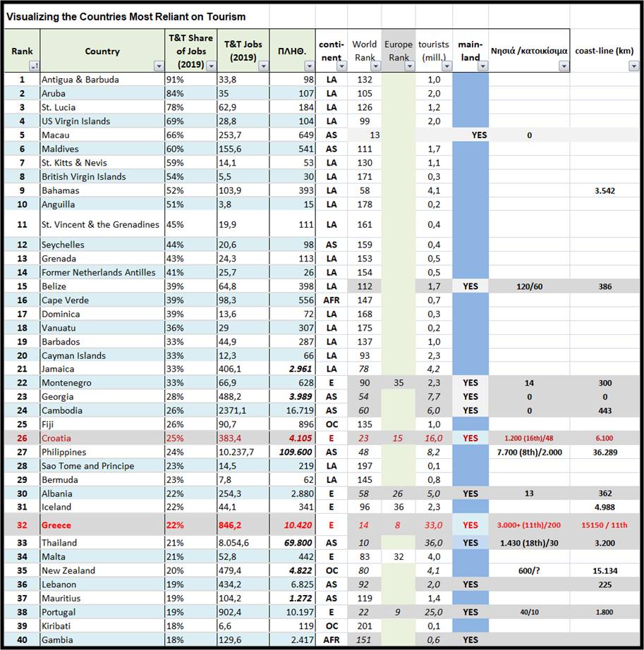Select the red 'Greece' country cell
This screenshot has height=650, width=644.
pos(102,525)
